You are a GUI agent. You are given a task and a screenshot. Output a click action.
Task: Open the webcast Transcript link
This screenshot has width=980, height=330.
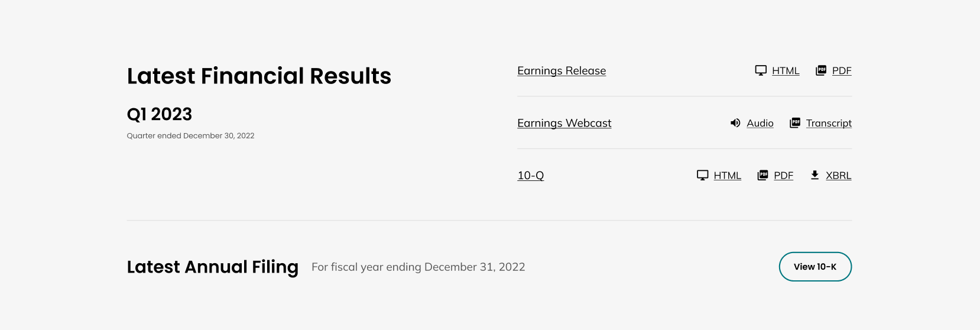pos(829,123)
